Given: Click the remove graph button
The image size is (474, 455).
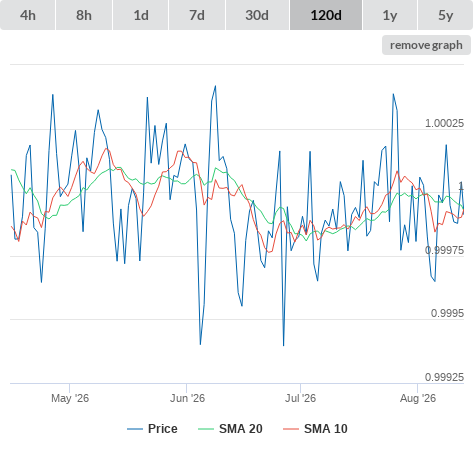Looking at the screenshot, I should tap(426, 45).
